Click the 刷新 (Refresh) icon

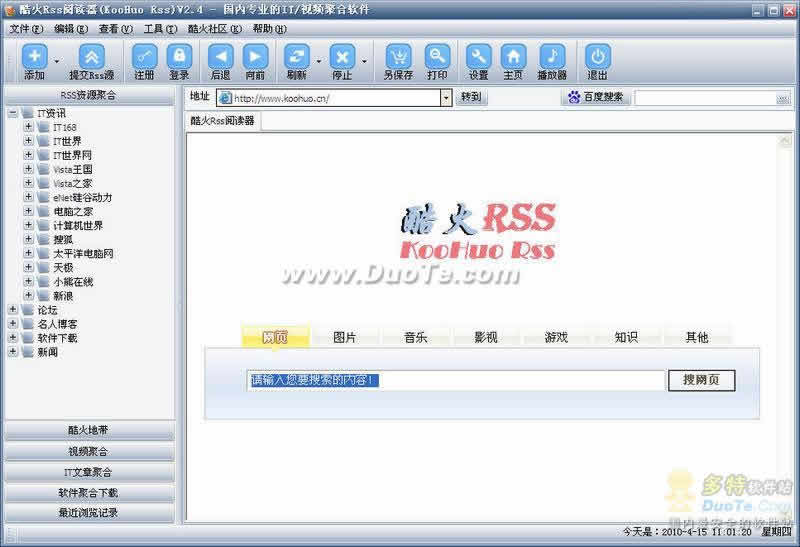point(296,56)
